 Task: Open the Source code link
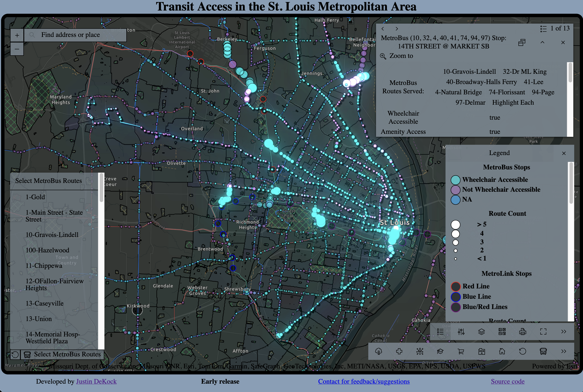click(x=507, y=381)
